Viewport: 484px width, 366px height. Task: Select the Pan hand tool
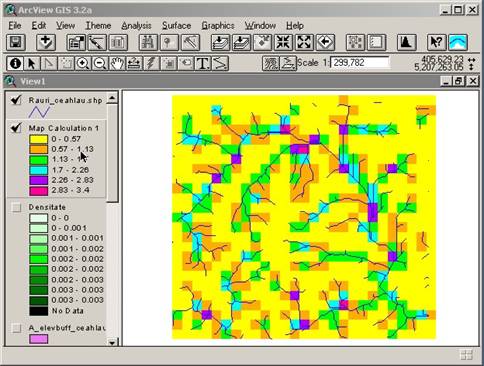click(x=117, y=63)
